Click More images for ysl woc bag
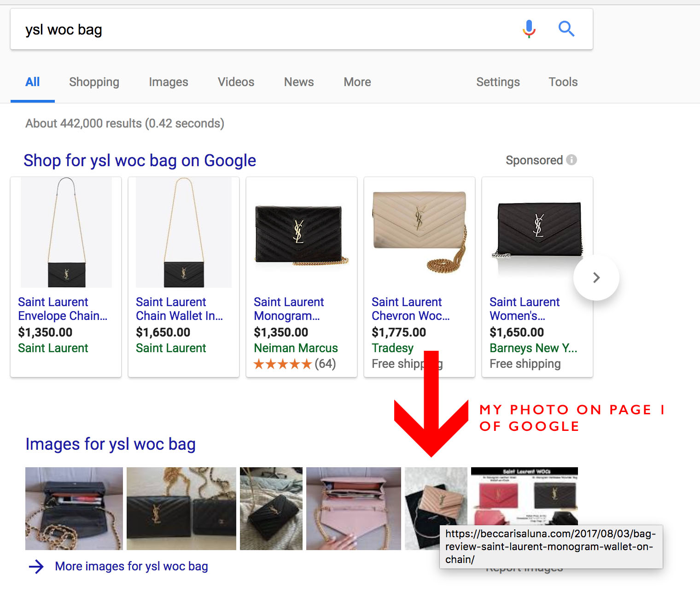 [x=131, y=566]
